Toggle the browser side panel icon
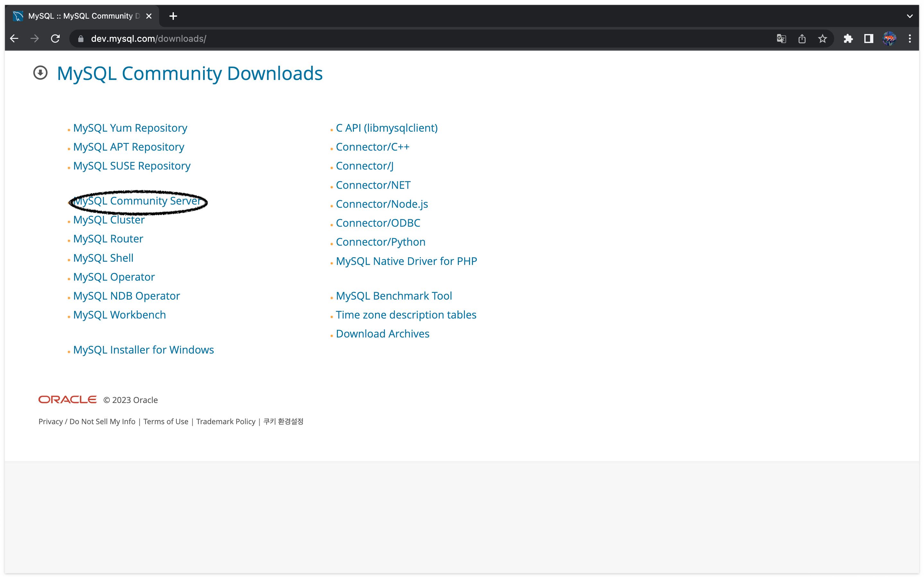This screenshot has height=578, width=924. (868, 39)
